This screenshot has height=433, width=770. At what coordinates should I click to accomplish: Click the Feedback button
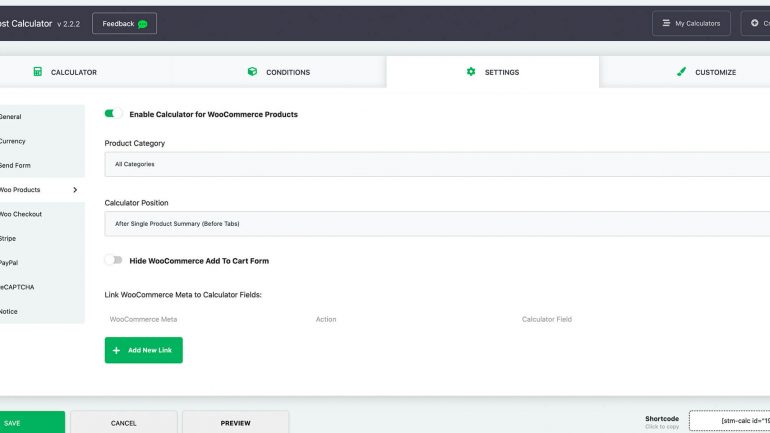tap(124, 24)
